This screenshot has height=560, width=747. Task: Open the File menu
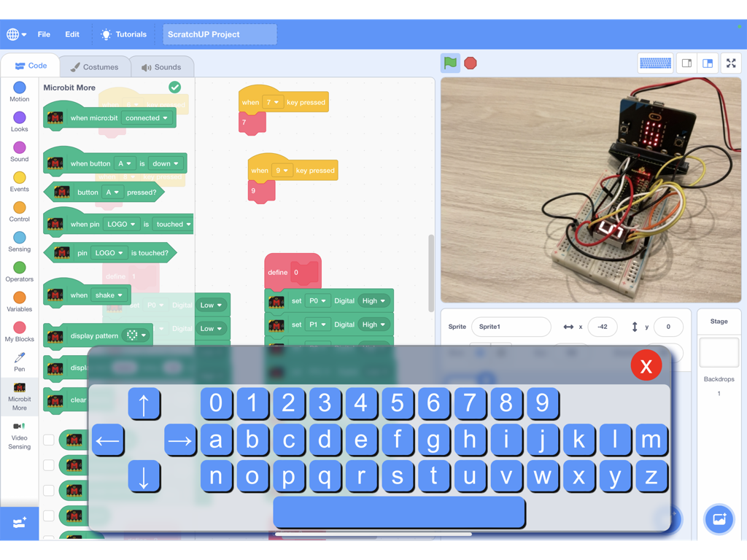coord(44,34)
